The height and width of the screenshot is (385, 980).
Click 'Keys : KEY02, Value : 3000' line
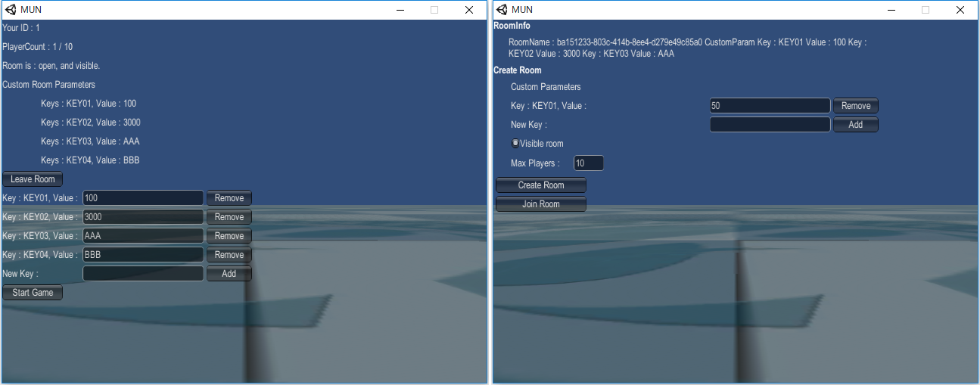point(91,123)
